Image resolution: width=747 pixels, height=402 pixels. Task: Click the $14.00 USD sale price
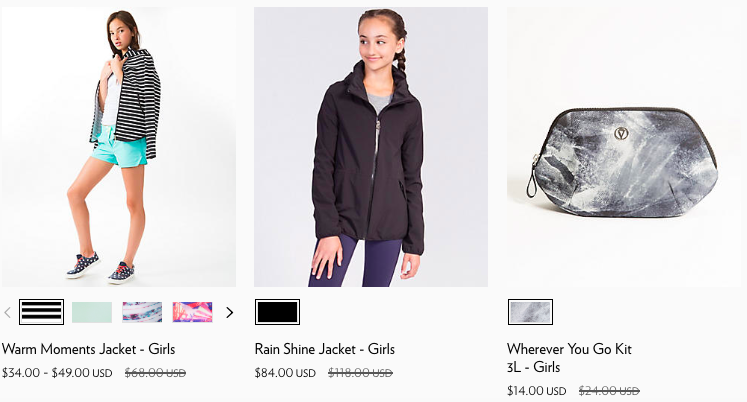point(536,391)
